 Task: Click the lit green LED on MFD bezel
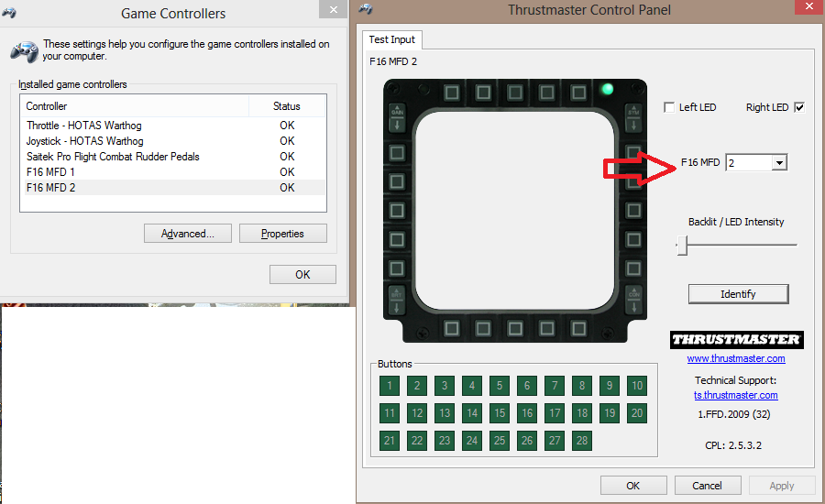607,89
